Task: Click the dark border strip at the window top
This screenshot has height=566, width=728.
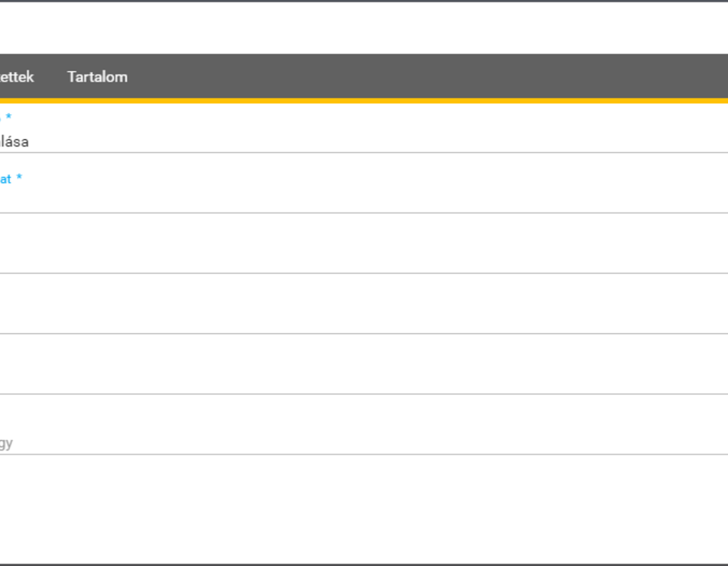Action: click(364, 1)
